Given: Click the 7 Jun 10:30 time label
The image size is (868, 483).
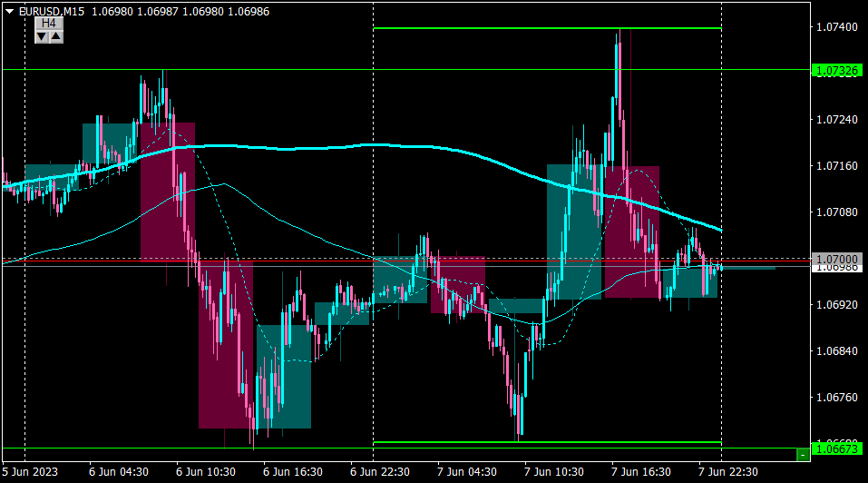Looking at the screenshot, I should pos(553,472).
